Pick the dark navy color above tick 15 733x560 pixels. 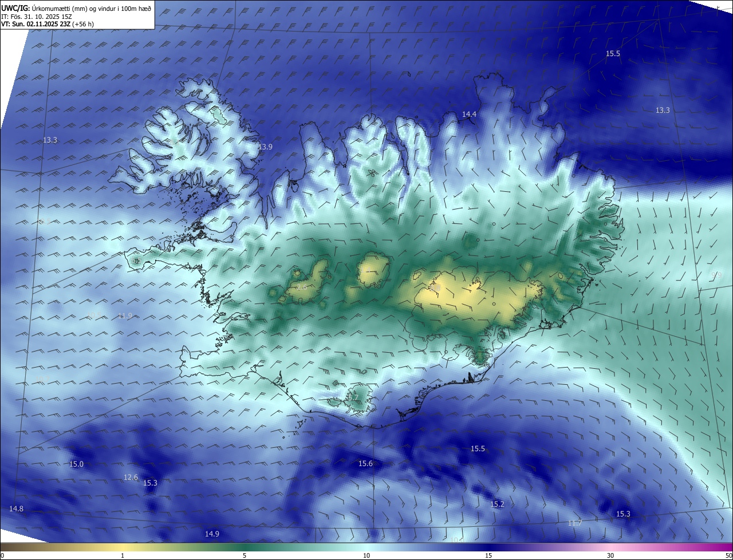[488, 547]
